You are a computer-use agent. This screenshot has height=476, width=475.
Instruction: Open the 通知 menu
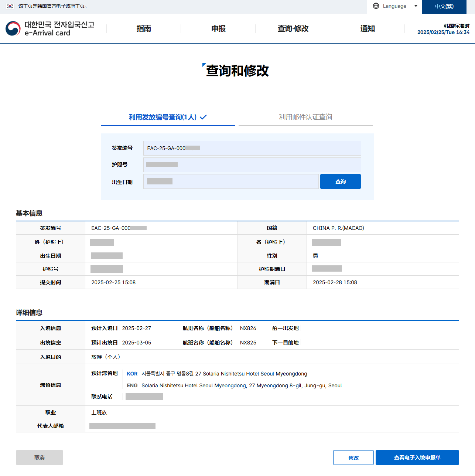coord(368,28)
